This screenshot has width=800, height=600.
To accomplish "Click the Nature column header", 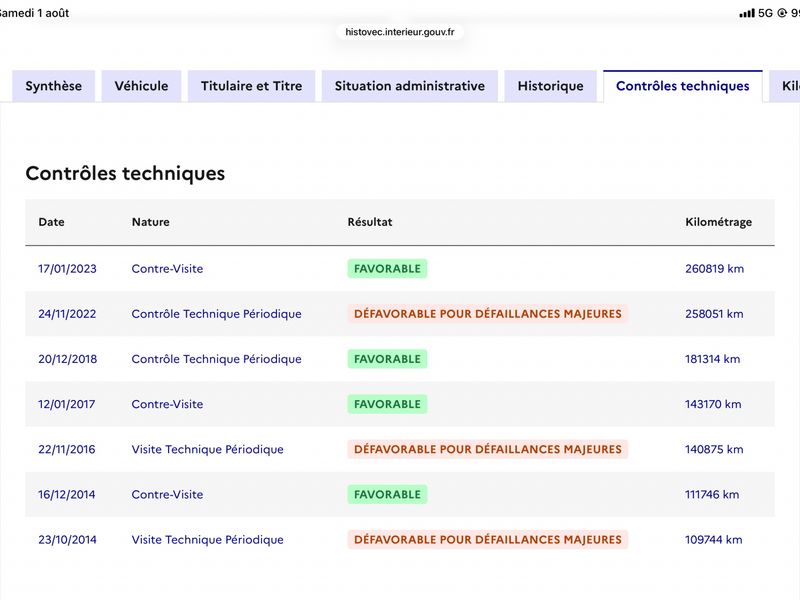I will tap(151, 222).
